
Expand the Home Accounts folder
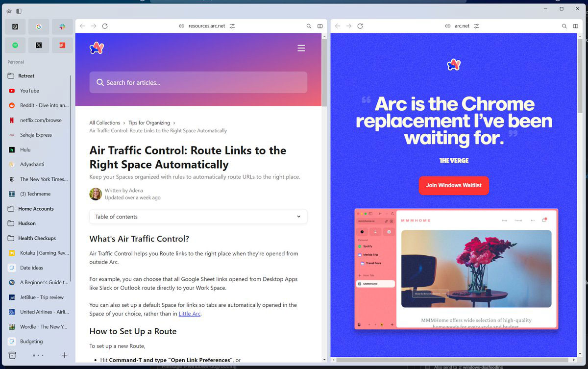point(35,209)
